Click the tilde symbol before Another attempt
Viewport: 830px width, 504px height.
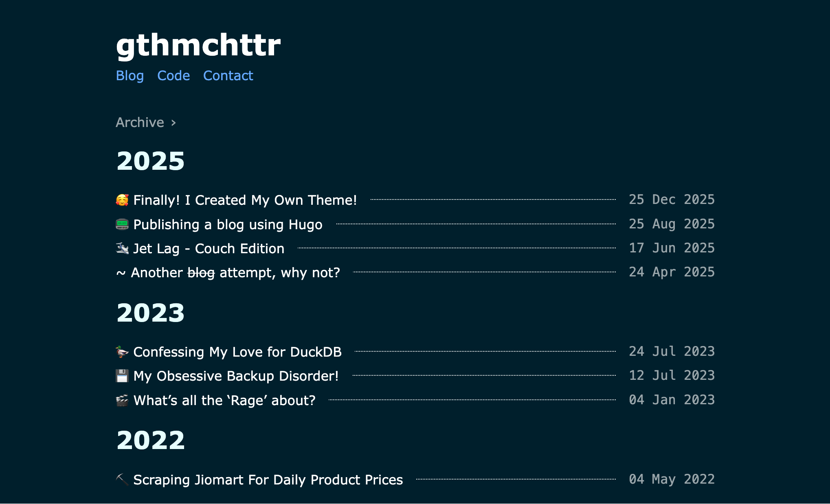coord(121,273)
